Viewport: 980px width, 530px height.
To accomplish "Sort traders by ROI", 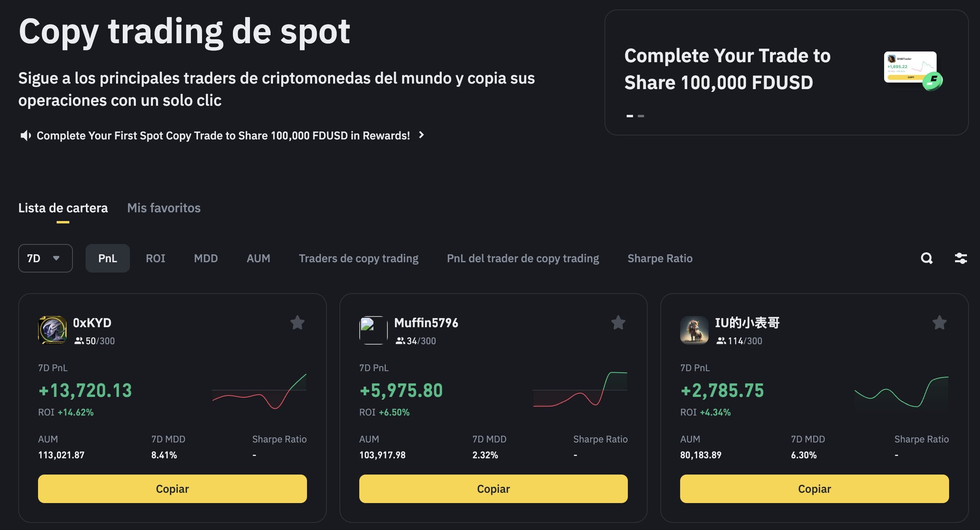I will pyautogui.click(x=155, y=258).
